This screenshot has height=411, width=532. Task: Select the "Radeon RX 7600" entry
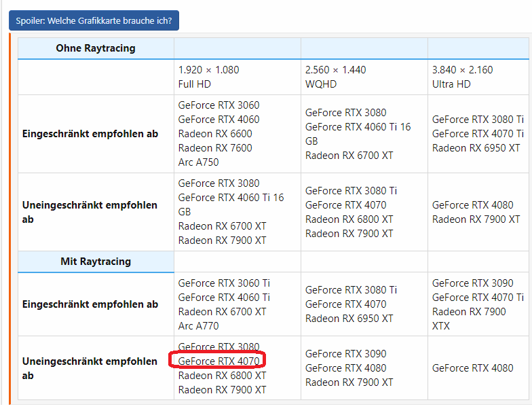click(x=215, y=148)
